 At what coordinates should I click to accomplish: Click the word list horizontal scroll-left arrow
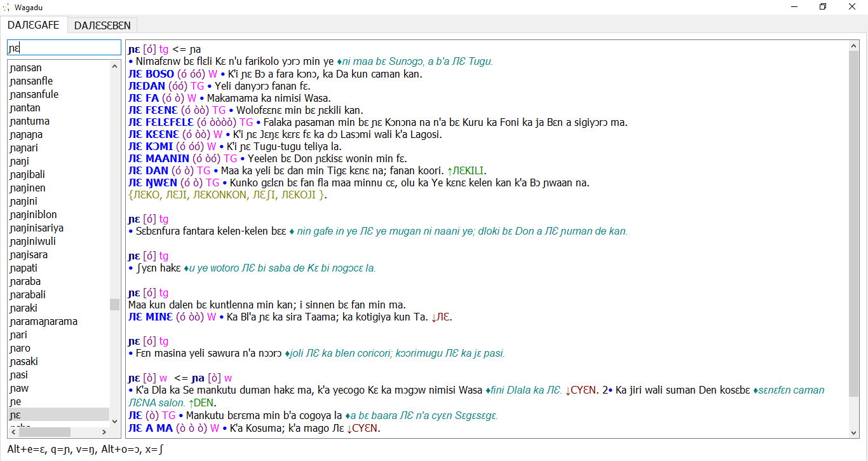(x=13, y=432)
